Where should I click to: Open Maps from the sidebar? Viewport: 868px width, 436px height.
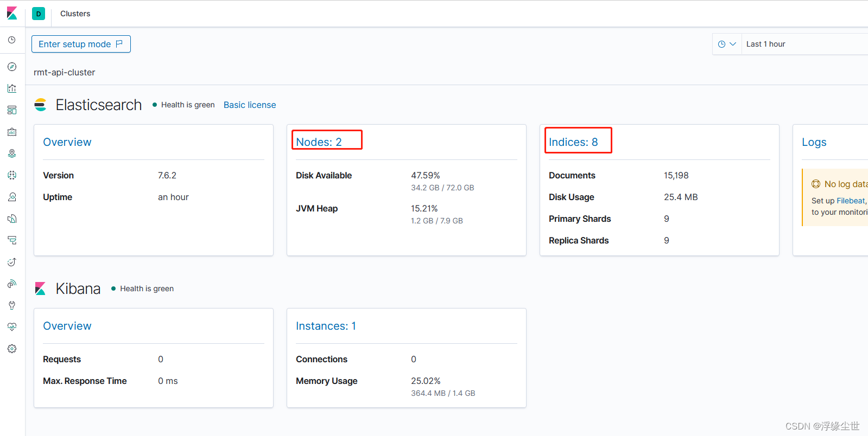tap(12, 153)
